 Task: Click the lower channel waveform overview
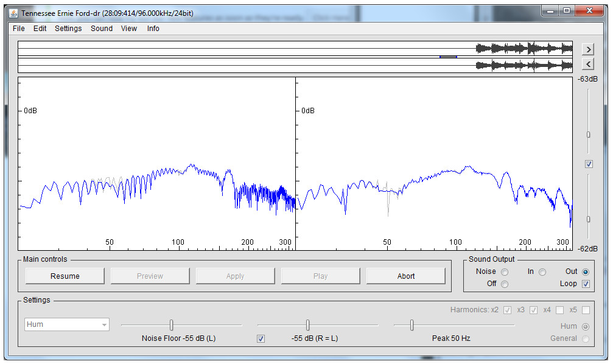(295, 65)
